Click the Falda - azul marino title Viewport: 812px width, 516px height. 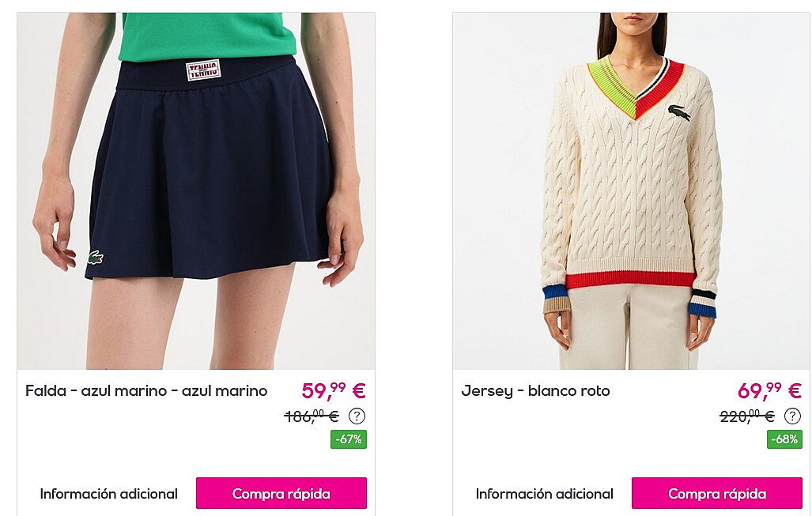[x=146, y=390]
